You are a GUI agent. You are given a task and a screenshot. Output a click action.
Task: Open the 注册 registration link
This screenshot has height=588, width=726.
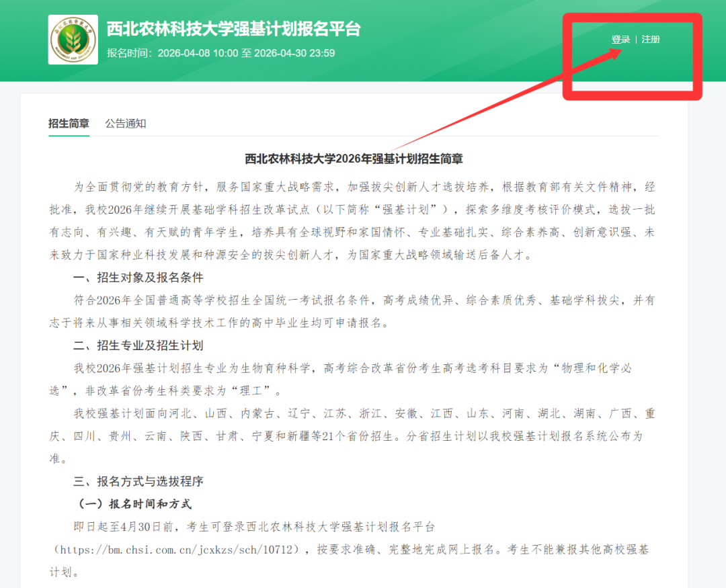click(651, 40)
